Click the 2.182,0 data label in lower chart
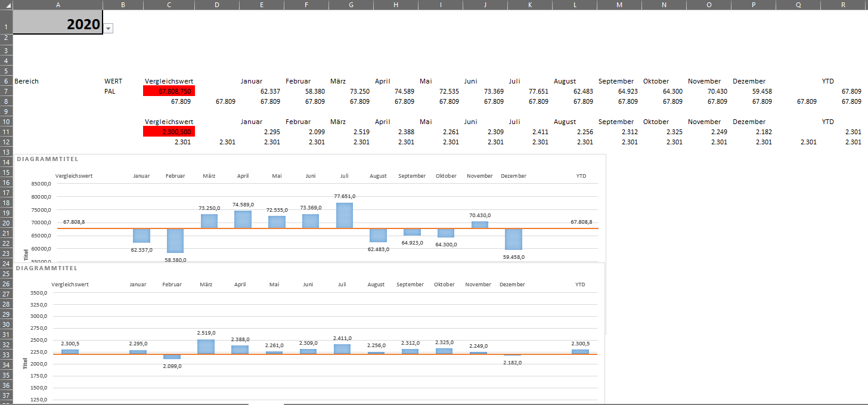 pos(512,363)
